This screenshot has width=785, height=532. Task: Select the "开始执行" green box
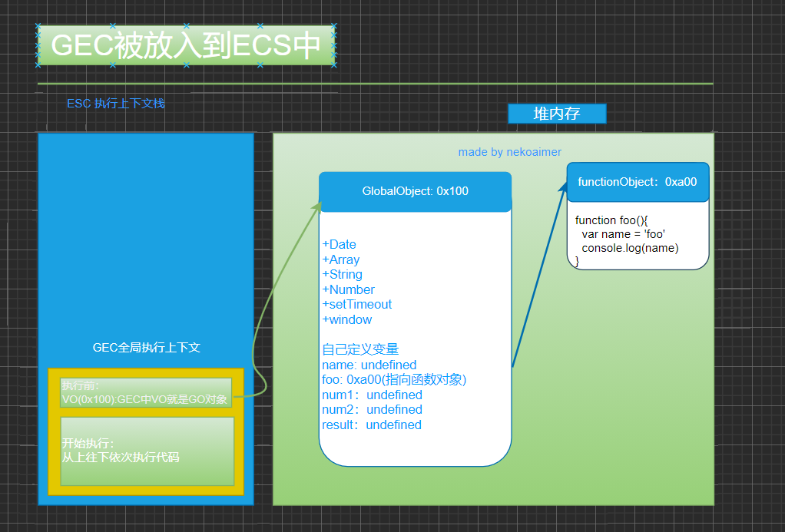(146, 451)
